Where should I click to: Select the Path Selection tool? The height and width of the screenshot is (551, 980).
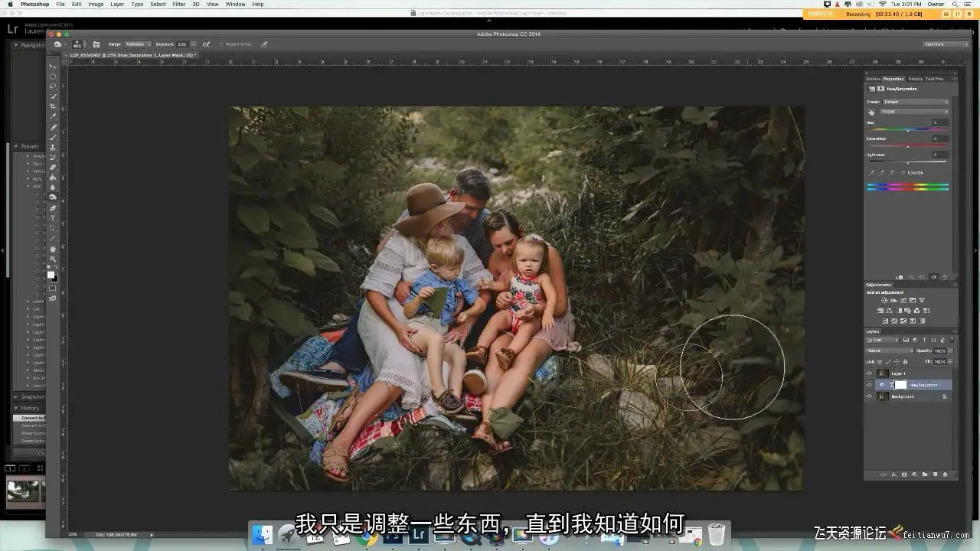[53, 228]
